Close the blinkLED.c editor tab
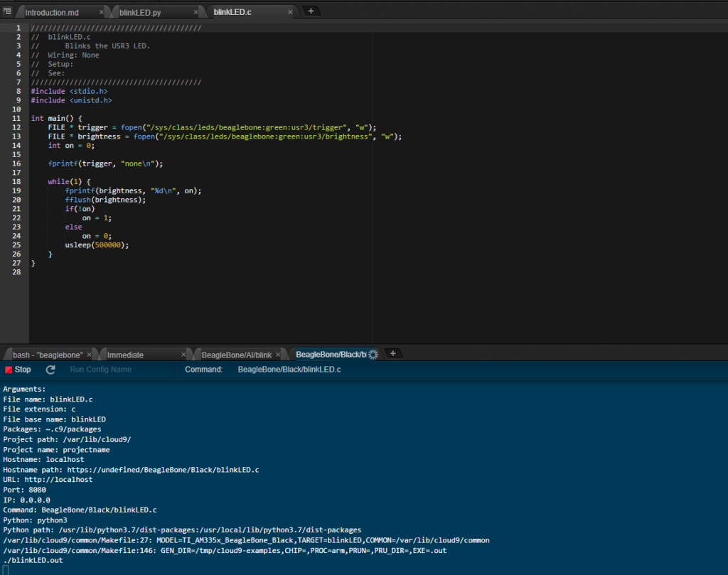The image size is (728, 575). 289,13
